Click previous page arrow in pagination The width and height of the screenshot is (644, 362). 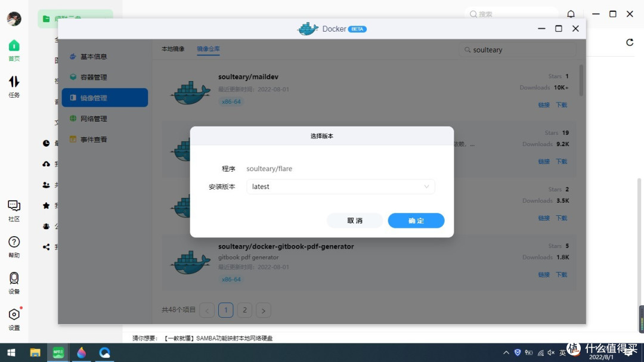click(x=207, y=310)
